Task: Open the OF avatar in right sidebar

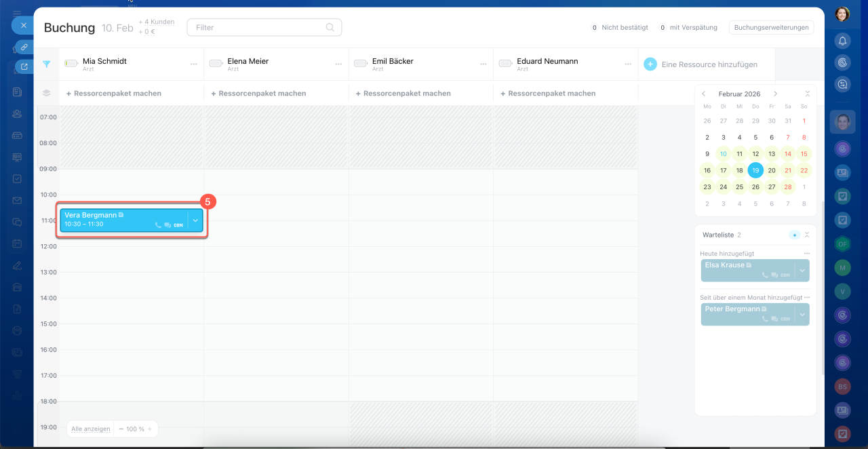Action: point(842,244)
